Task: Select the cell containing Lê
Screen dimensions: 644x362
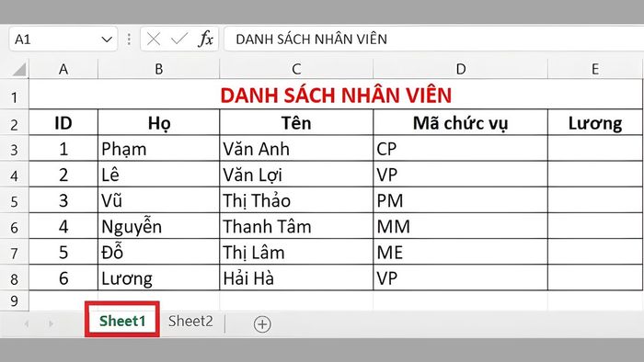Action: coord(158,175)
